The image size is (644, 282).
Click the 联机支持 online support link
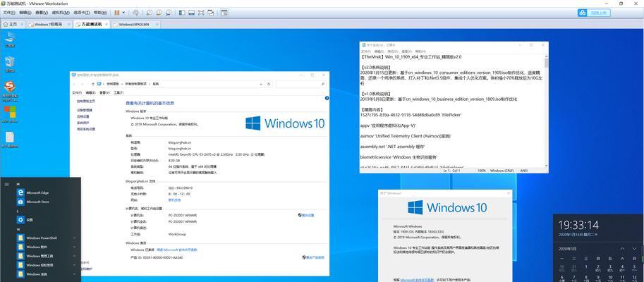[174, 200]
